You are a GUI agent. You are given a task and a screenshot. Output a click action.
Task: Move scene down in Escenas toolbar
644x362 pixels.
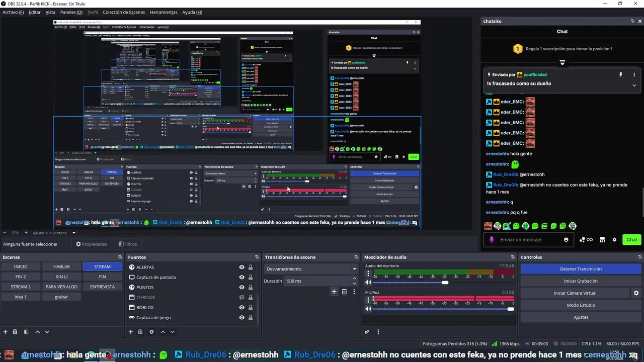pos(47,332)
